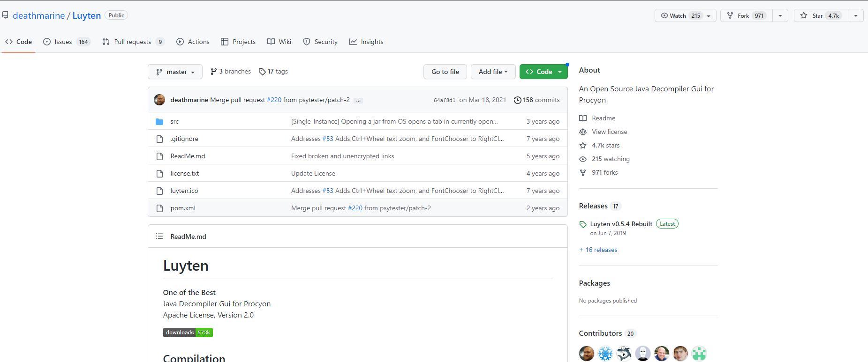View the + 16 releases link
The width and height of the screenshot is (868, 362).
tap(598, 250)
